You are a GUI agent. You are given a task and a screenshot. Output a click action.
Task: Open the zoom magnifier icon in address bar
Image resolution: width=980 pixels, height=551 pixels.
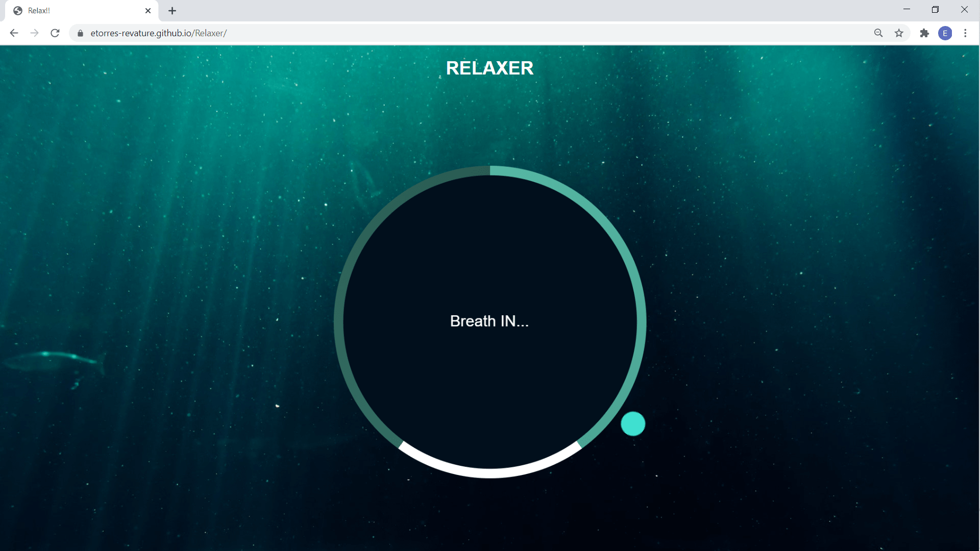click(878, 33)
